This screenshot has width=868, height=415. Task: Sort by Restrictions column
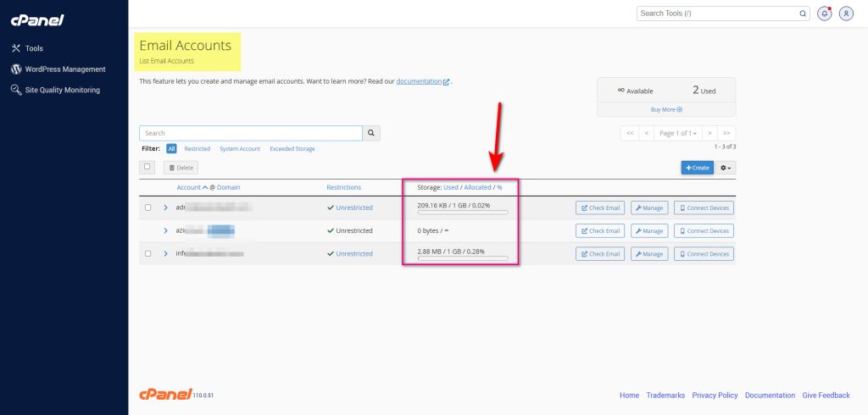(x=344, y=187)
